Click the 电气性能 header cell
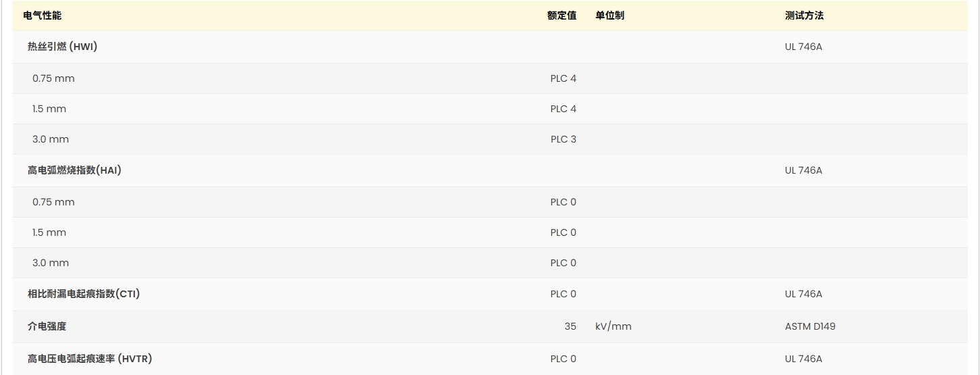 (x=42, y=16)
